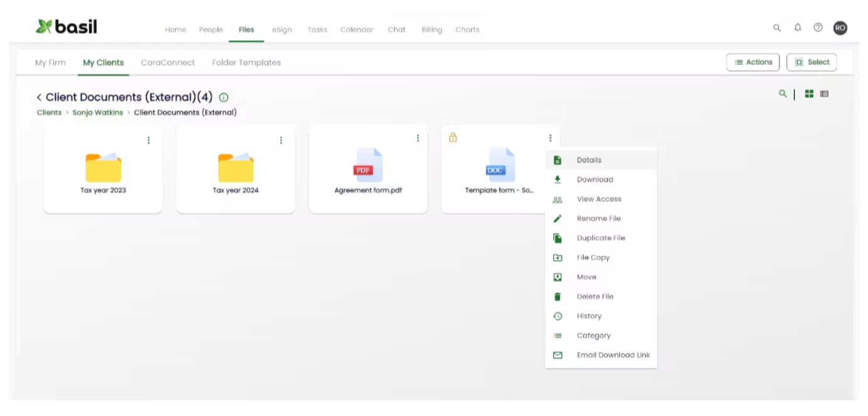The image size is (868, 416).
Task: Click the Actions button
Action: (x=753, y=62)
